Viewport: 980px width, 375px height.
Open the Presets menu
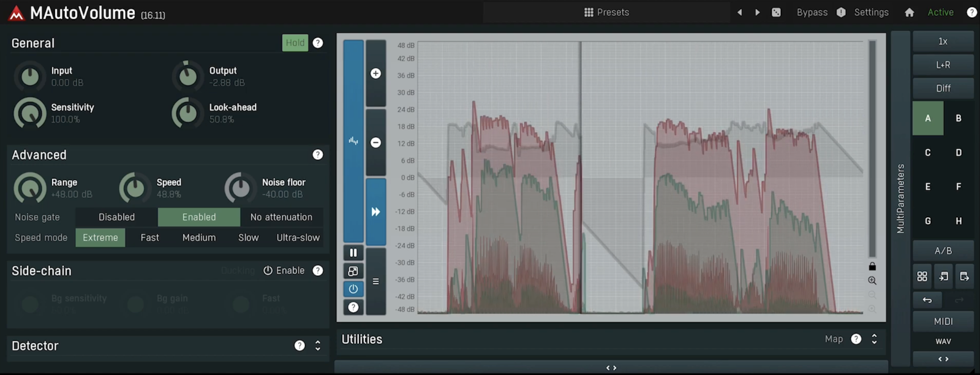[x=607, y=12]
